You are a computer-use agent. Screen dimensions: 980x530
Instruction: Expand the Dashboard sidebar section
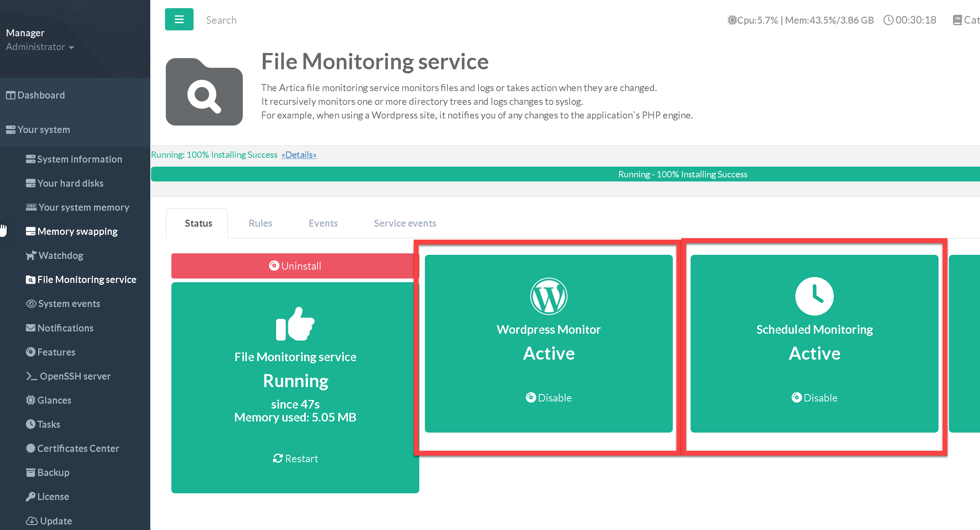tap(41, 95)
